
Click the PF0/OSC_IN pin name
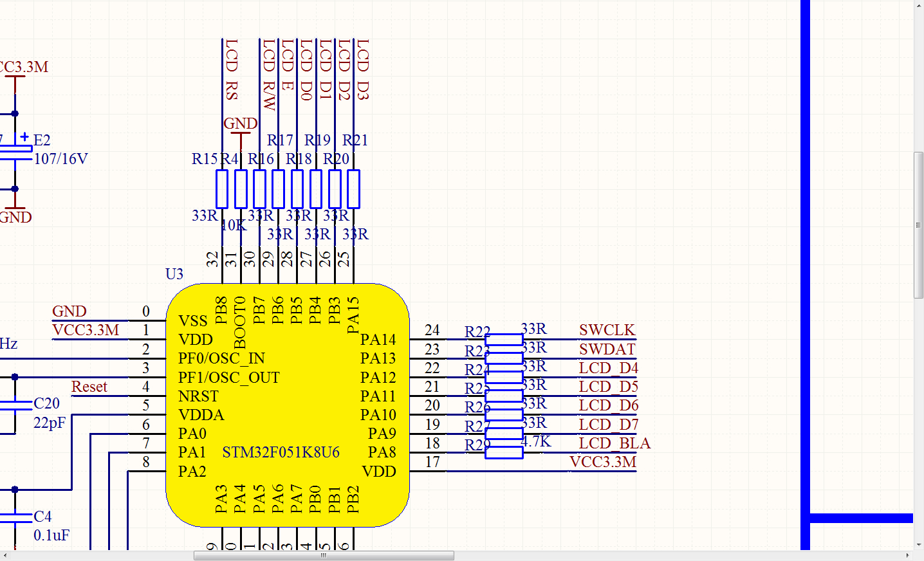coord(221,358)
